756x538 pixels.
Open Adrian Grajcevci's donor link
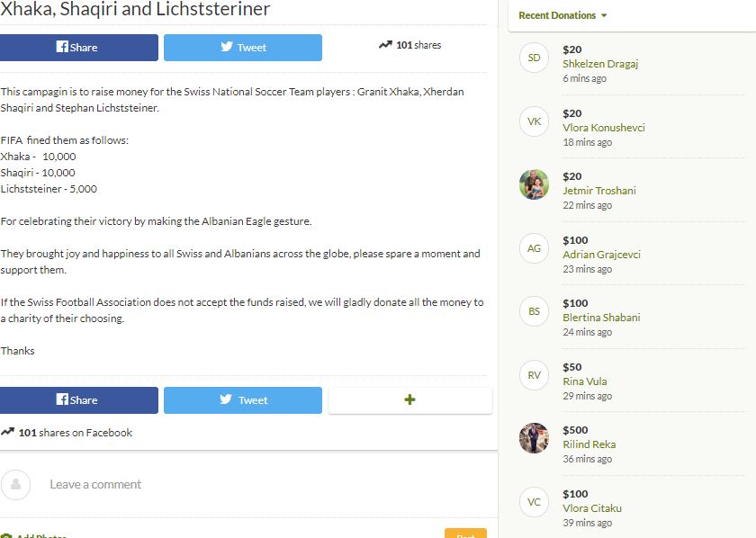[x=601, y=255]
